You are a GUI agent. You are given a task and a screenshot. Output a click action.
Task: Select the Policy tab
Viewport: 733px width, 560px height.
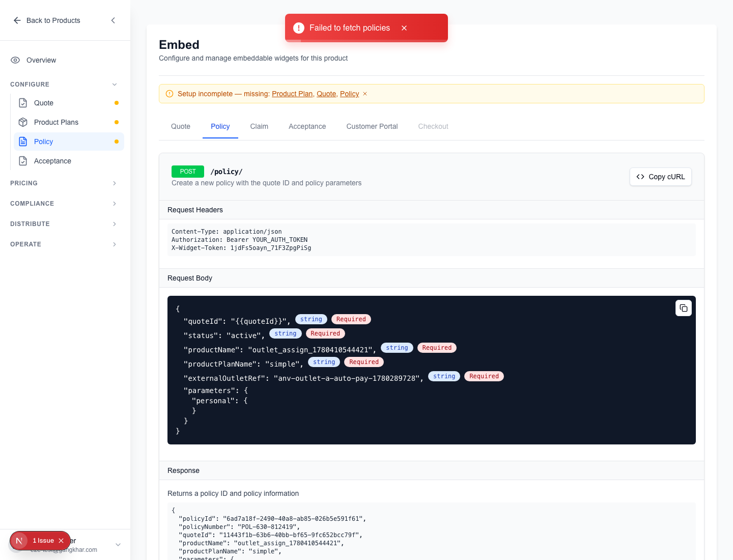[220, 126]
